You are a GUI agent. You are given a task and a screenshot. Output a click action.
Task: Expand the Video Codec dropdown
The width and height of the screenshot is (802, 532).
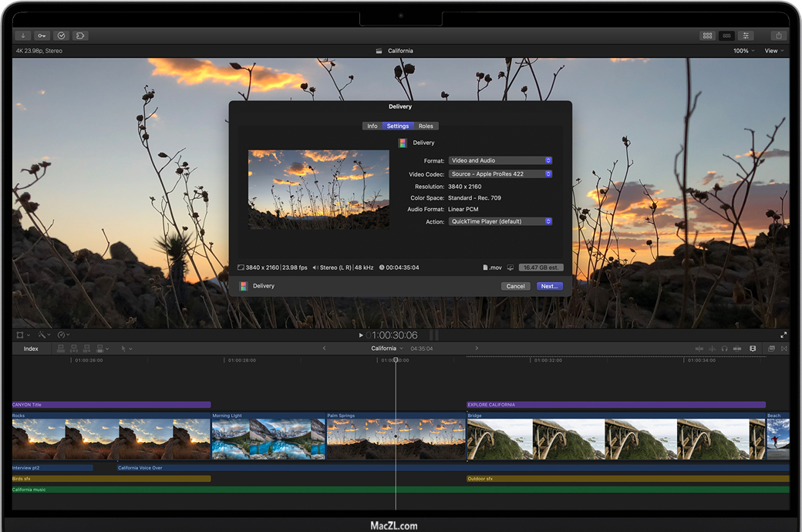(x=500, y=174)
